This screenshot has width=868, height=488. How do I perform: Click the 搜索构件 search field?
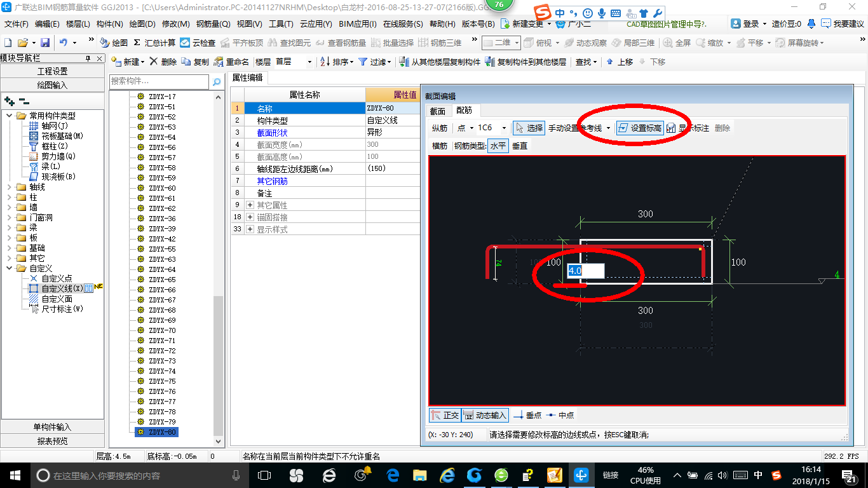pos(159,81)
